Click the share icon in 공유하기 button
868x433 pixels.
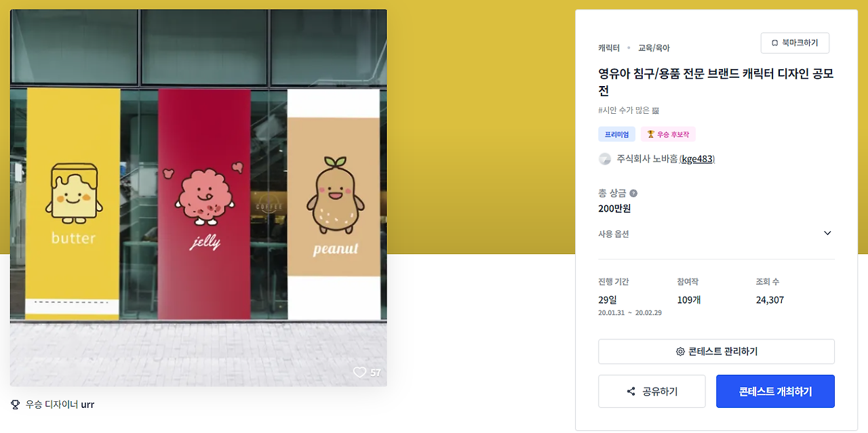coord(631,392)
